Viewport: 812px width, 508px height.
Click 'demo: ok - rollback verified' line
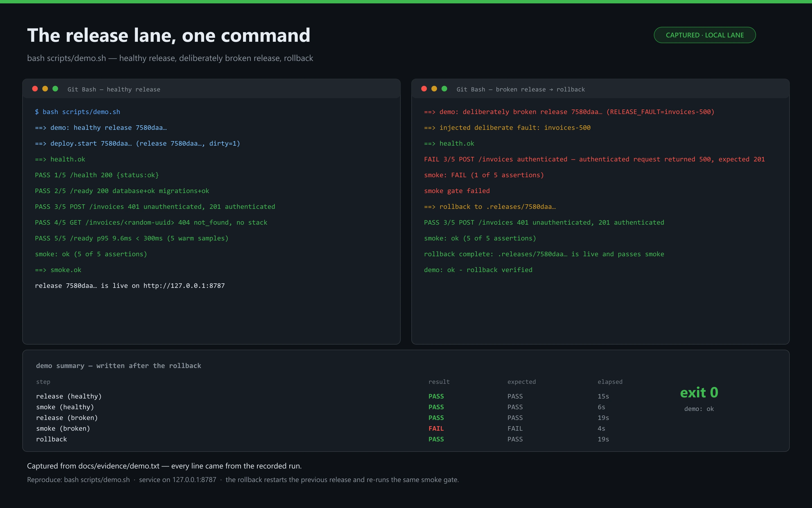478,270
